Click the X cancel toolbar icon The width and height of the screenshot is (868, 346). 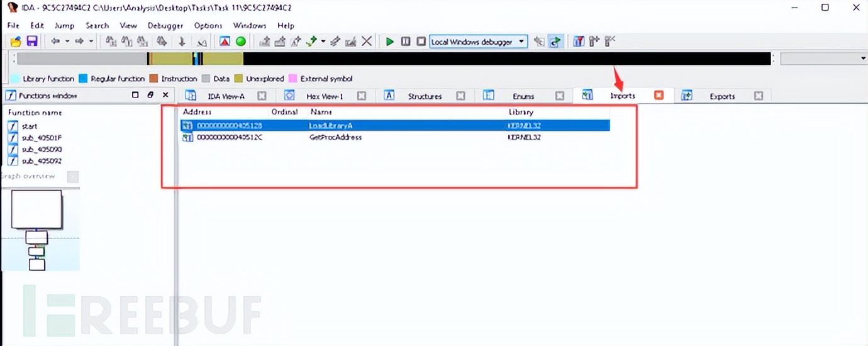pyautogui.click(x=367, y=42)
